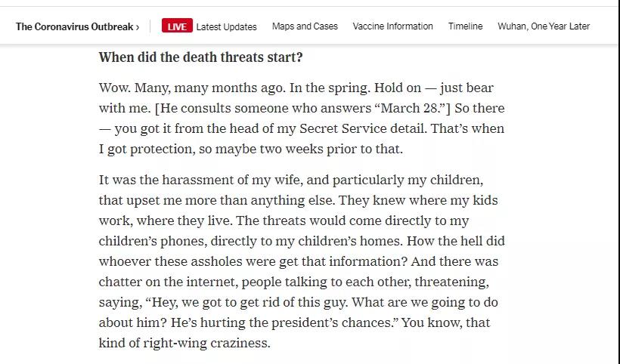Click the quoted 'March 28.' text
620x364 pixels.
(409, 108)
